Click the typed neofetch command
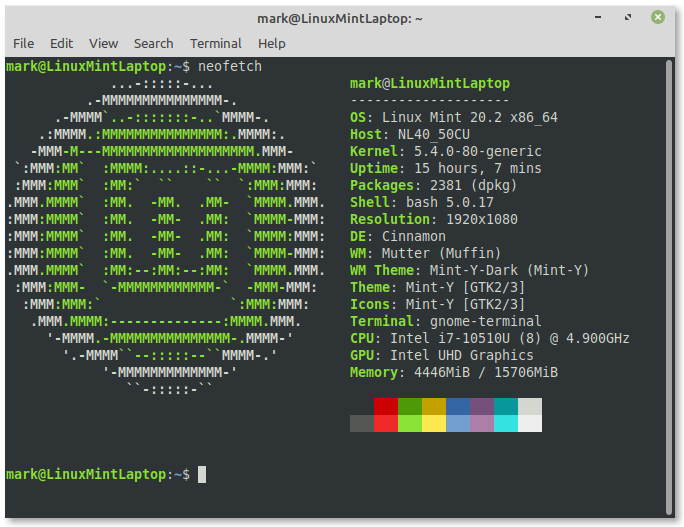 [230, 66]
